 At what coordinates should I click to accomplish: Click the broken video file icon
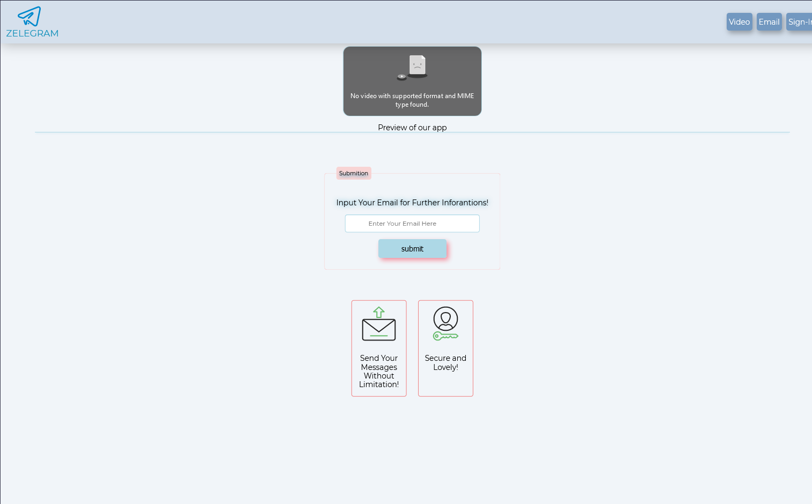pos(412,68)
